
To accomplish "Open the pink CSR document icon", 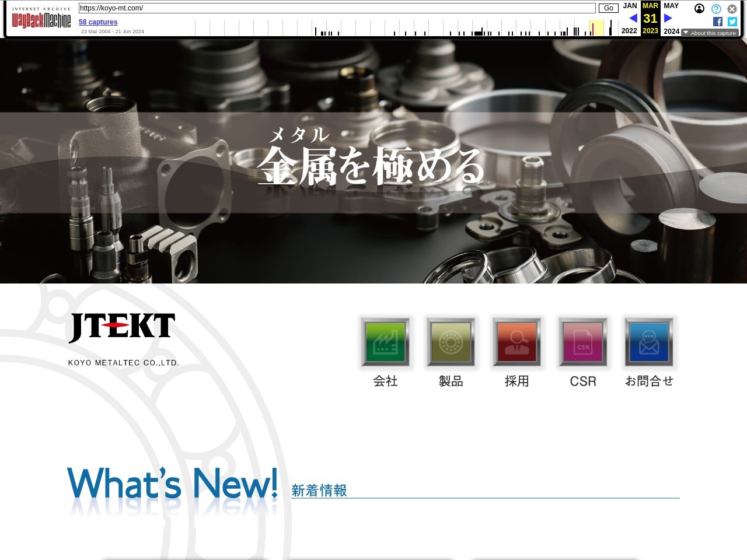I will [x=583, y=342].
